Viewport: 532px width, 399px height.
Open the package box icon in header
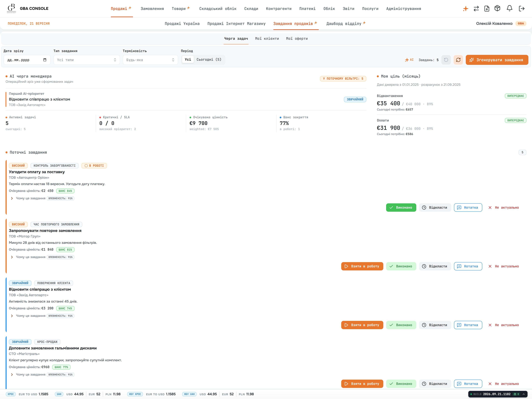(497, 8)
